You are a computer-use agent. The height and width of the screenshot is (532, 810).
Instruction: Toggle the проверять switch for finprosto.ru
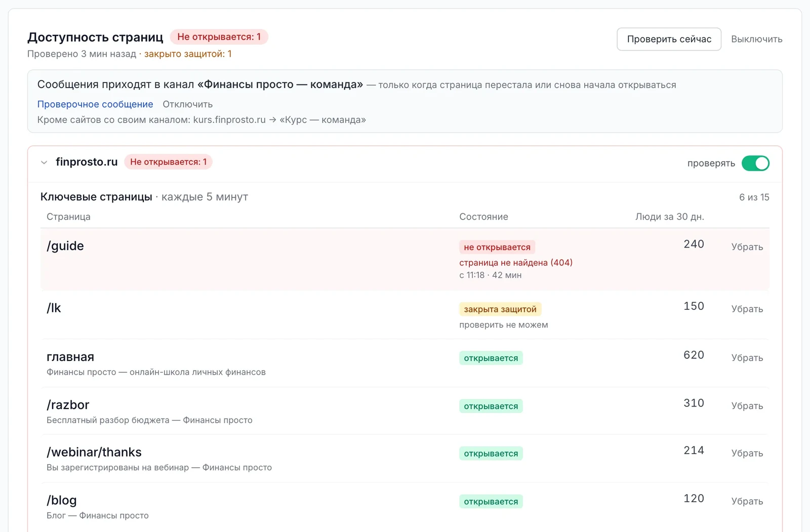click(x=755, y=163)
